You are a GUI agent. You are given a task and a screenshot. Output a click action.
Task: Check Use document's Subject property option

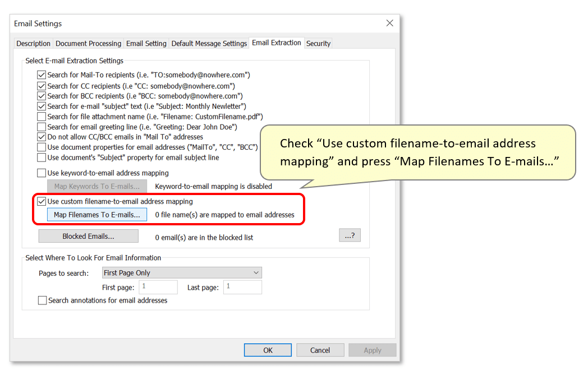tap(42, 158)
